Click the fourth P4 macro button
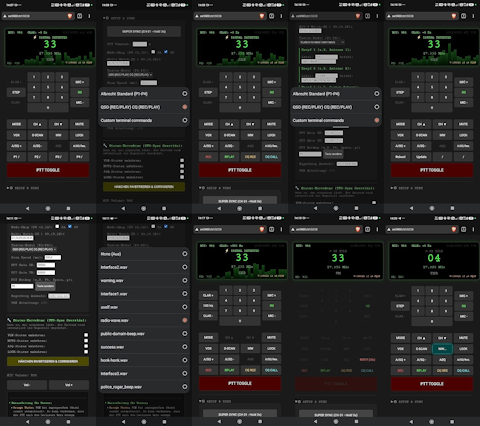The width and height of the screenshot is (480, 426). pos(79,157)
